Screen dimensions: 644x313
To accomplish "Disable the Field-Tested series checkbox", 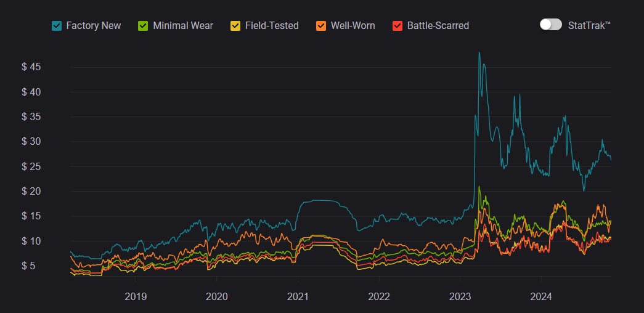I will point(235,26).
